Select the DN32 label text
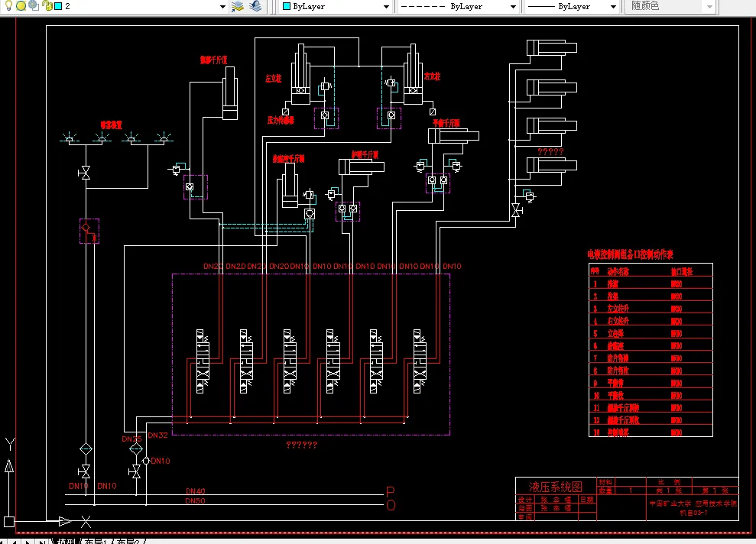 157,435
